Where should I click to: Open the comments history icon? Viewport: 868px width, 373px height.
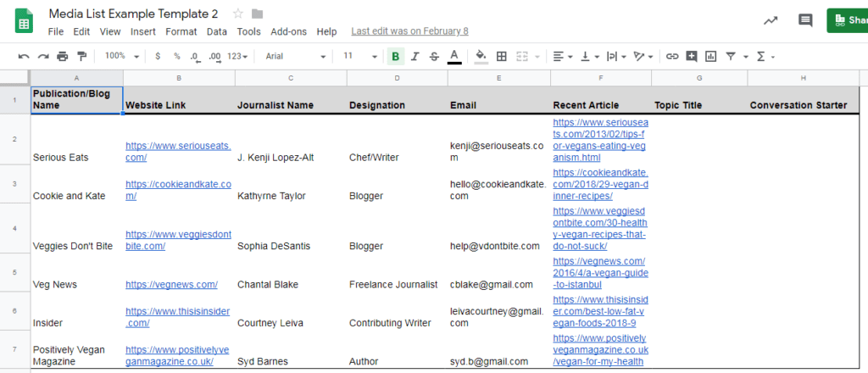pos(805,20)
